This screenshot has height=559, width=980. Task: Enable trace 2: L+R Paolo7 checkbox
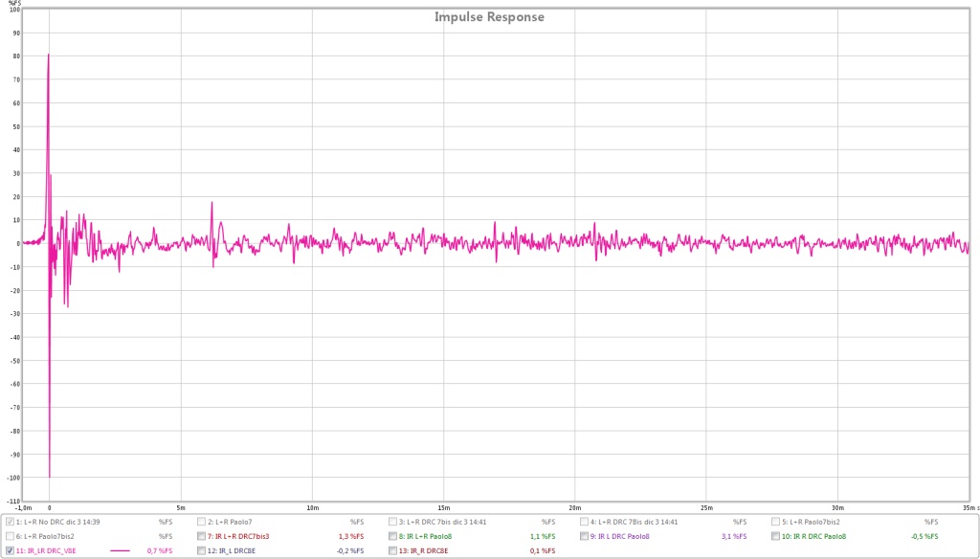click(x=201, y=522)
